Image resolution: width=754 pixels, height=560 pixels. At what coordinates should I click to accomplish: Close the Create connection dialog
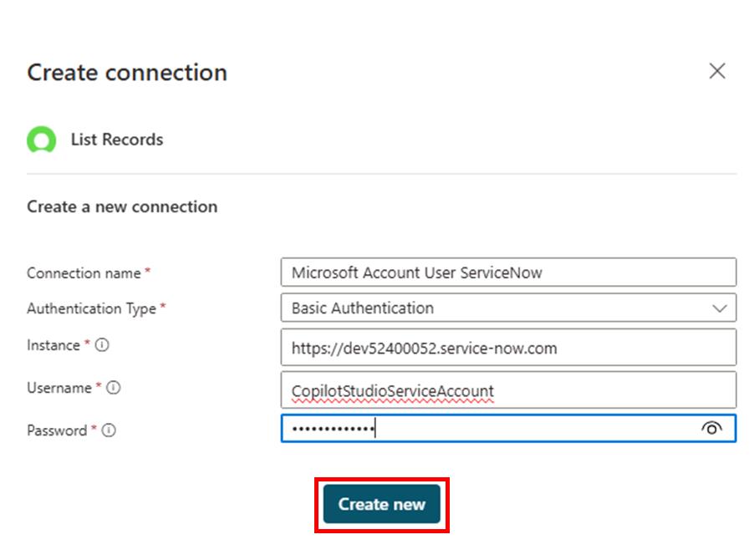click(x=716, y=72)
